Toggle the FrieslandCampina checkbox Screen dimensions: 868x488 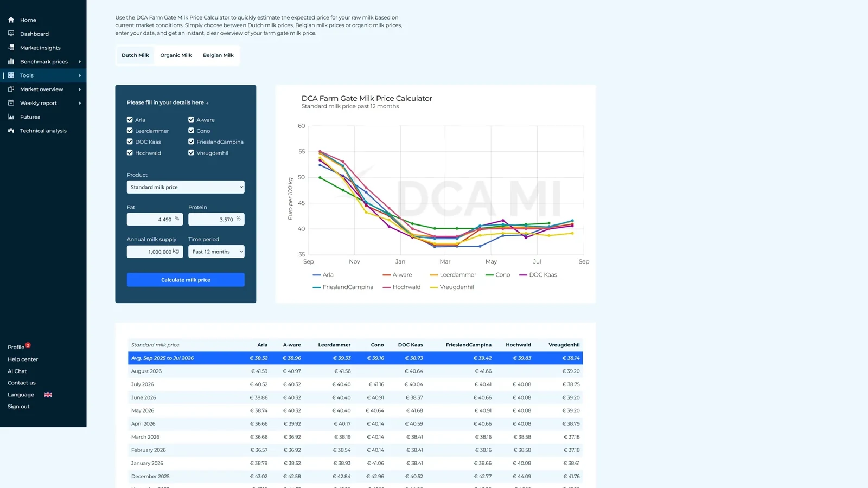191,142
